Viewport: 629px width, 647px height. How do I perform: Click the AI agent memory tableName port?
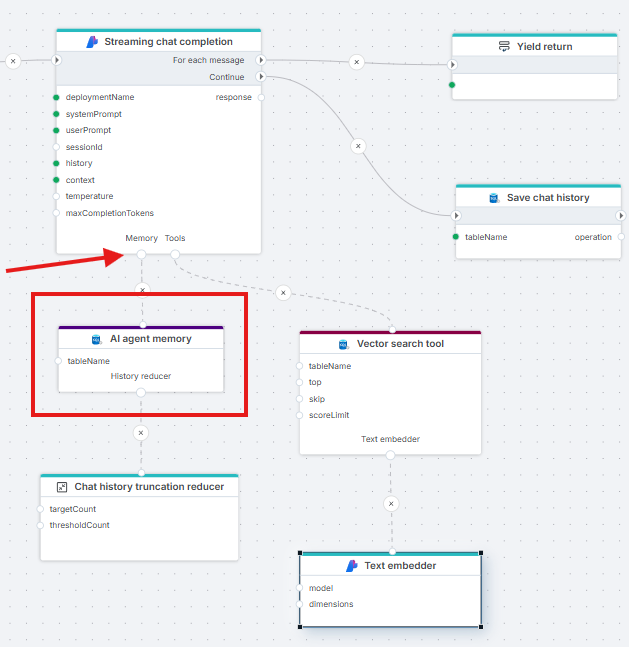click(x=59, y=361)
